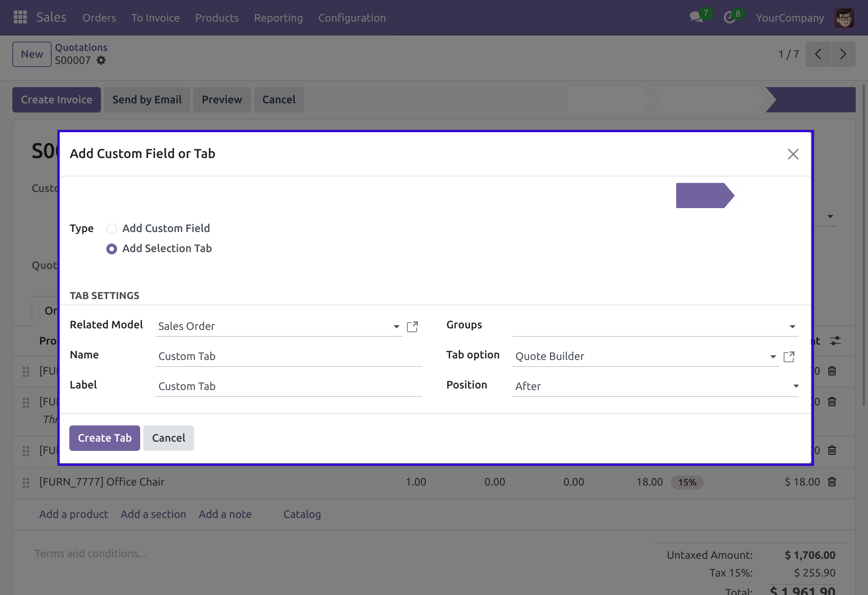
Task: Click Add a product link
Action: [x=74, y=514]
